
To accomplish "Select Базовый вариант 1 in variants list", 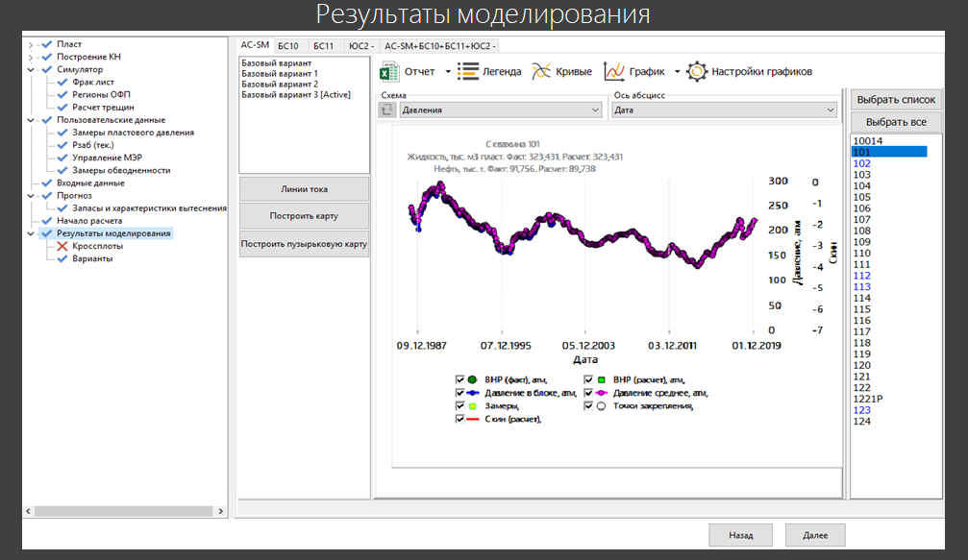I will (x=280, y=74).
